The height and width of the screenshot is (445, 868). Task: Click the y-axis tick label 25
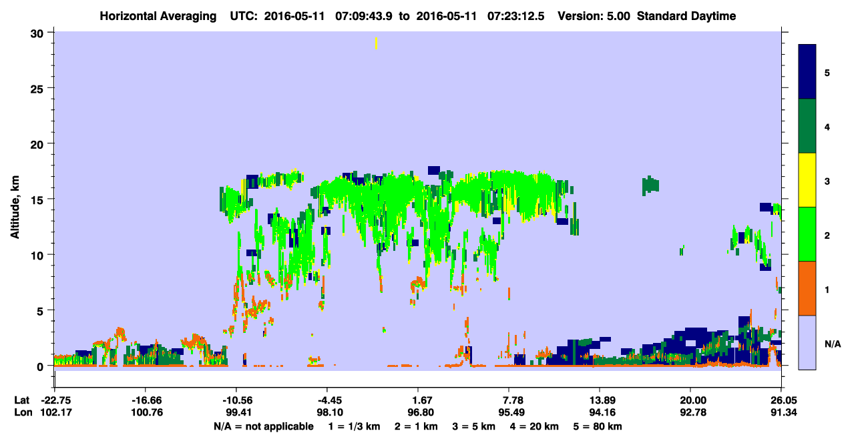pos(39,88)
